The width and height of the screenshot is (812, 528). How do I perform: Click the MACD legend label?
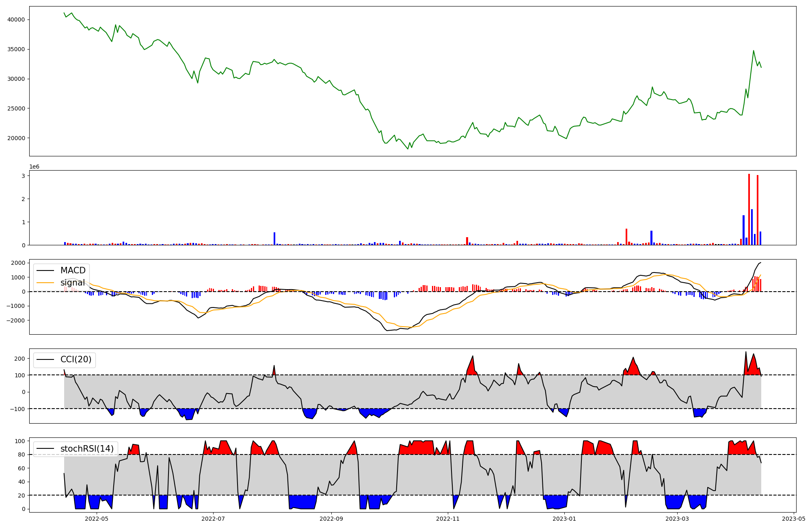pos(73,270)
